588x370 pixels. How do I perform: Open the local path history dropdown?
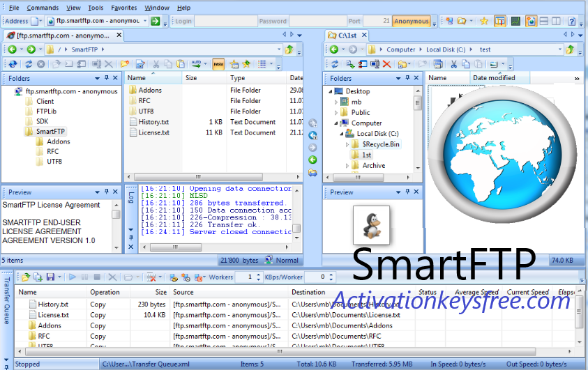click(560, 49)
